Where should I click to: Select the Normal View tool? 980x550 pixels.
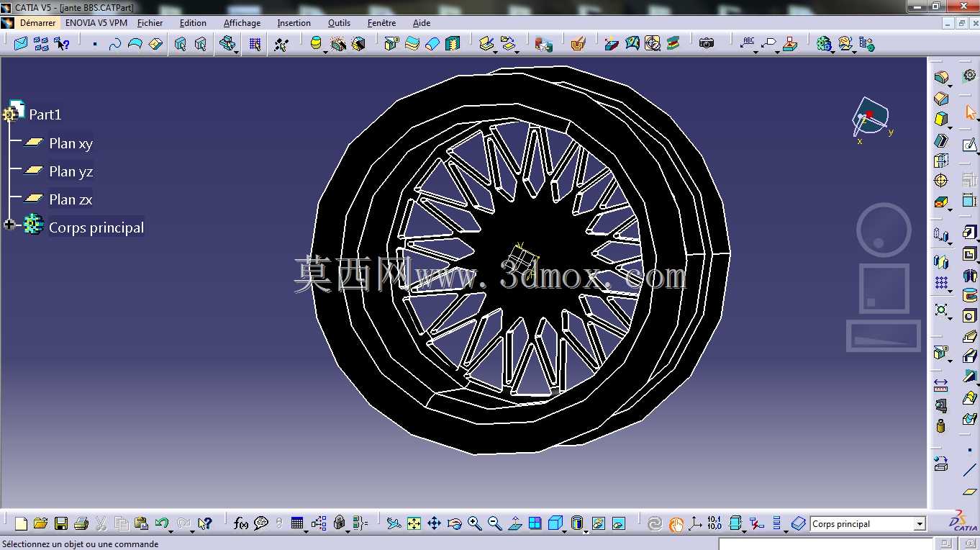[514, 523]
